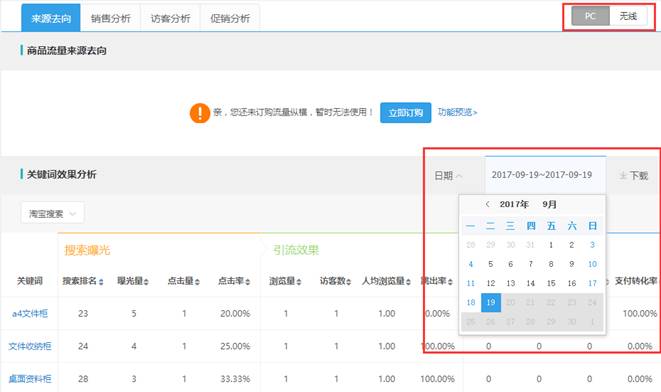The height and width of the screenshot is (392, 661).
Task: Open keyword link 文件收纳柜
Action: pos(30,346)
